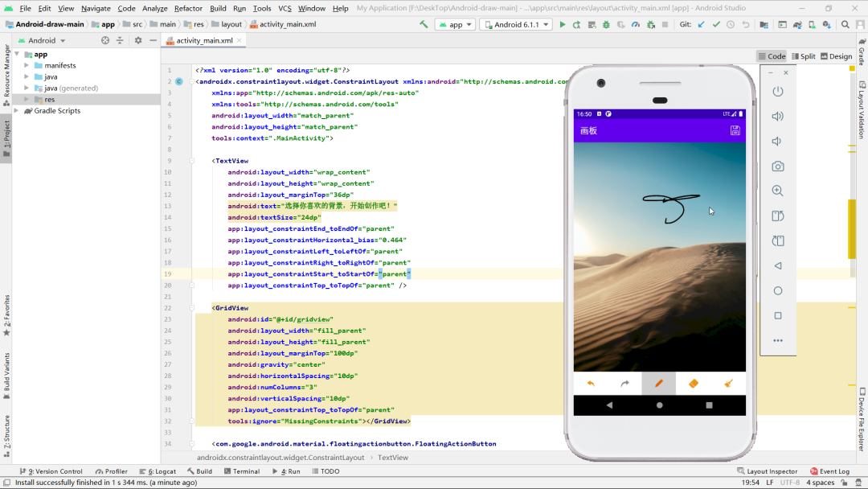868x489 pixels.
Task: Select the eraser tool in drawing app
Action: 693,383
